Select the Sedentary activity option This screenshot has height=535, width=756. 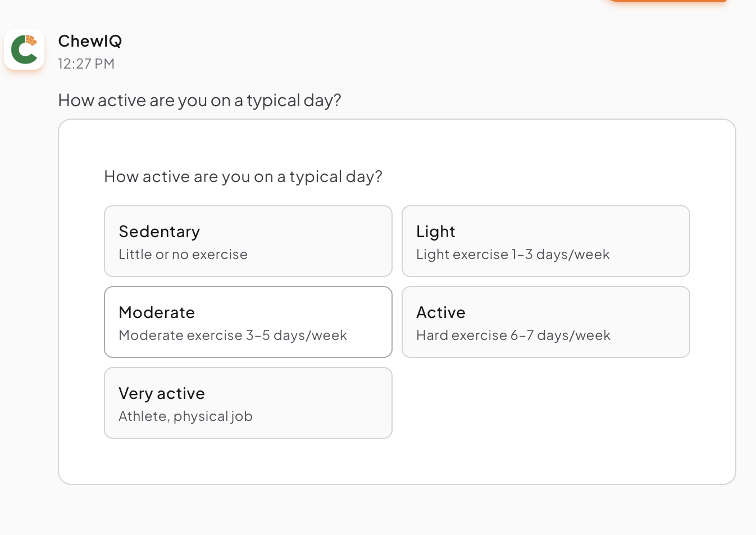pos(248,241)
